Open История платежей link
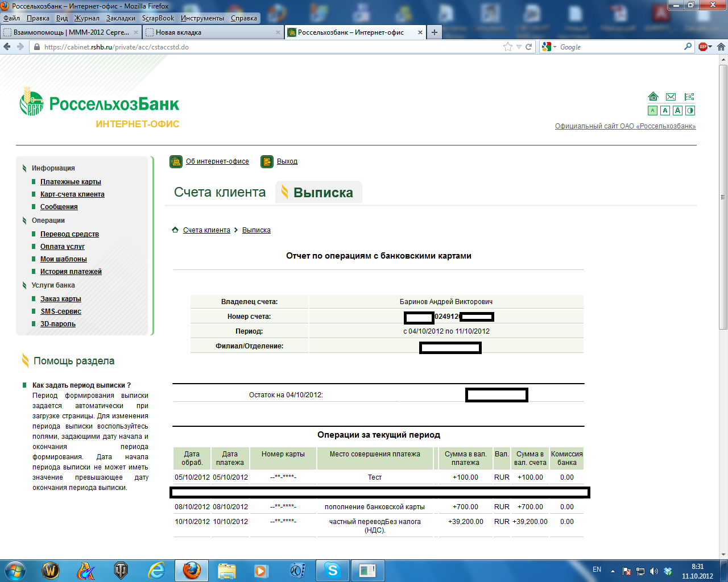Image resolution: width=728 pixels, height=582 pixels. tap(71, 272)
